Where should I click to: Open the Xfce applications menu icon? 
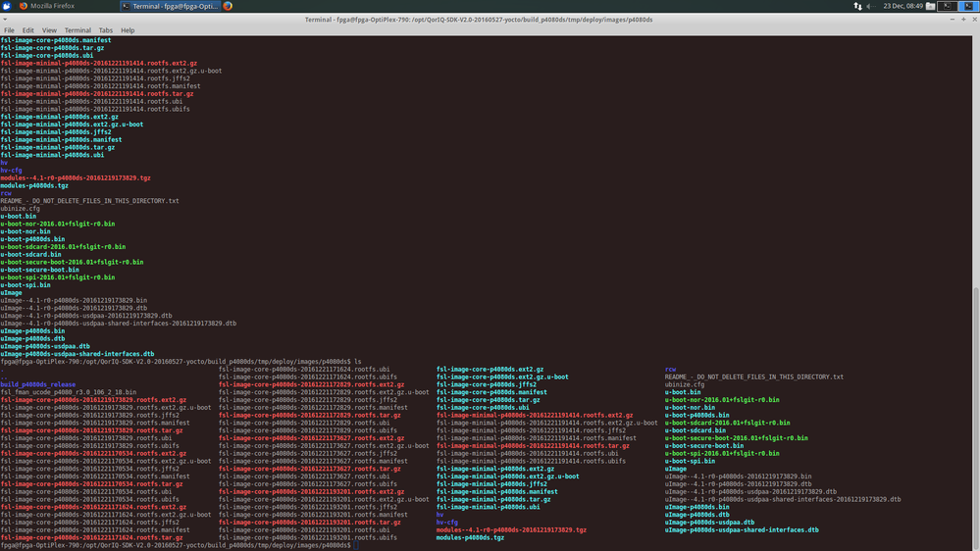[x=6, y=6]
